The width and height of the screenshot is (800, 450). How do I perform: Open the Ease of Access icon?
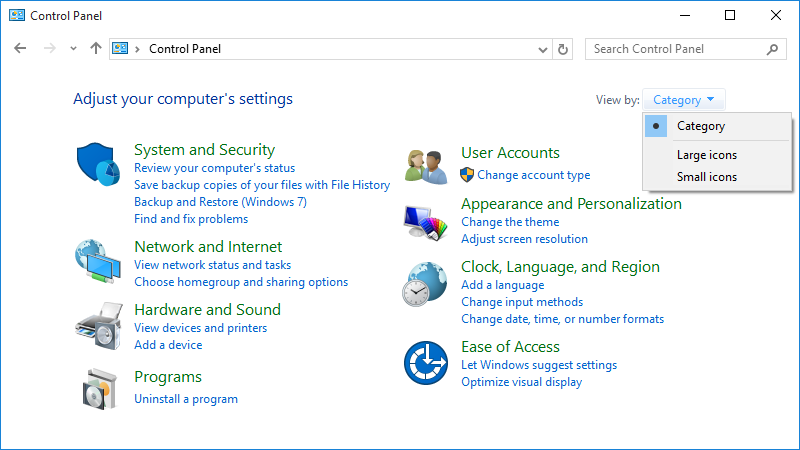point(425,362)
